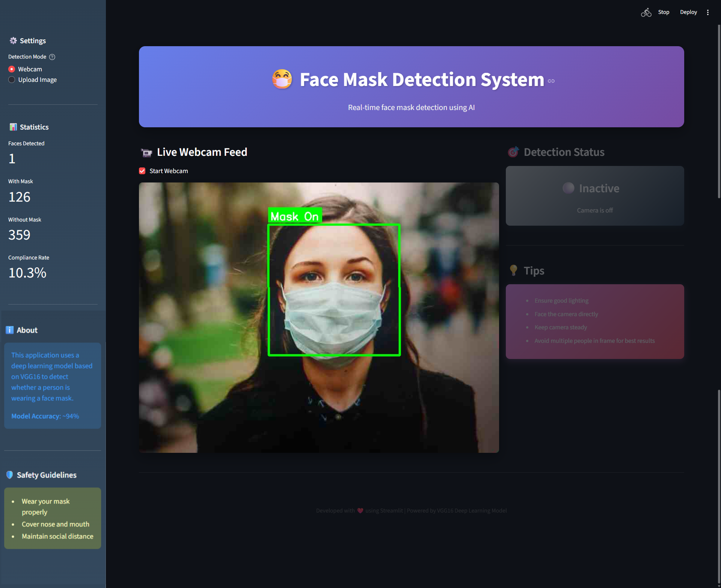The height and width of the screenshot is (588, 721).
Task: Click the target icon beside Detection Status
Action: [x=513, y=152]
